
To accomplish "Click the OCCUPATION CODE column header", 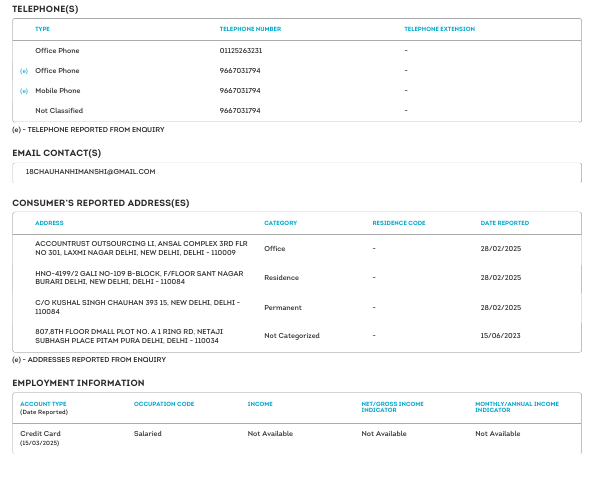I will [164, 404].
